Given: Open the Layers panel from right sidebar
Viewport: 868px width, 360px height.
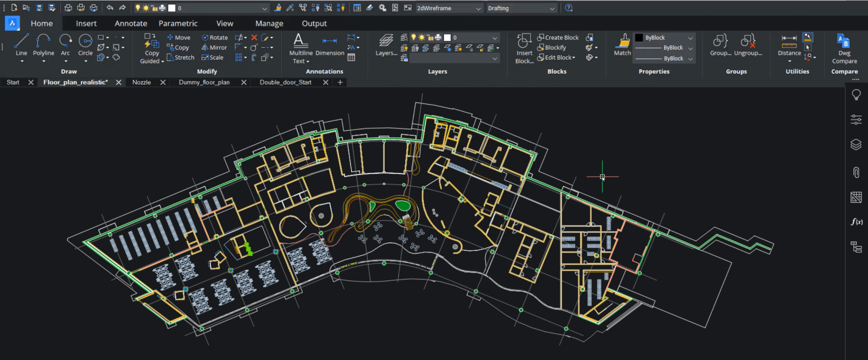Looking at the screenshot, I should click(x=856, y=144).
